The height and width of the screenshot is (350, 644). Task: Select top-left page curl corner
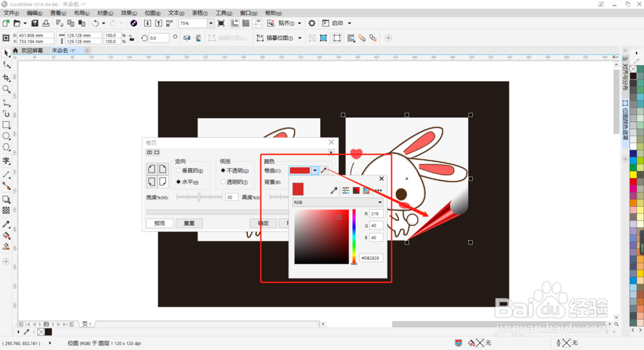coord(151,169)
